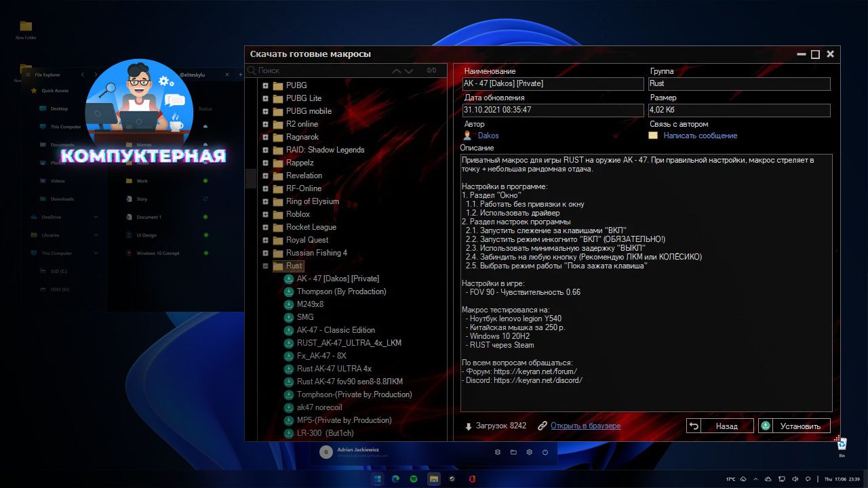Click the magnifier icon in the search box
Image resolution: width=868 pixels, height=488 pixels.
(x=252, y=70)
